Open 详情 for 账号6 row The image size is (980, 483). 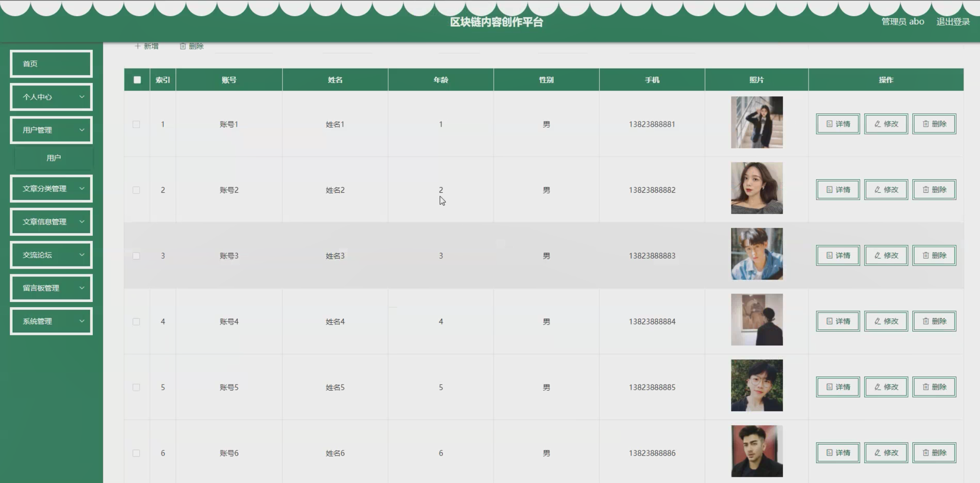838,453
